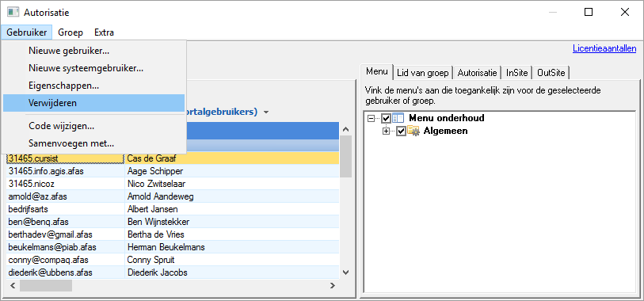Select the Algemeen tree label
Viewport: 644px width, 301px height.
point(446,131)
